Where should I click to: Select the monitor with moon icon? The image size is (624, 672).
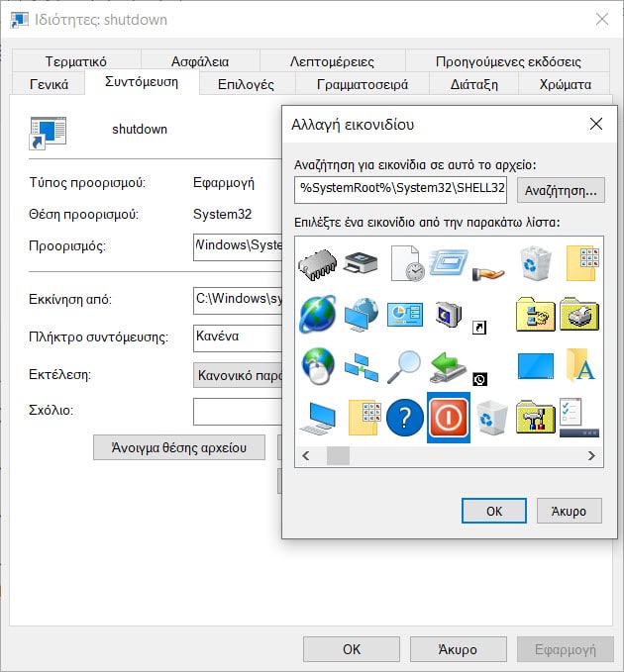coord(448,315)
